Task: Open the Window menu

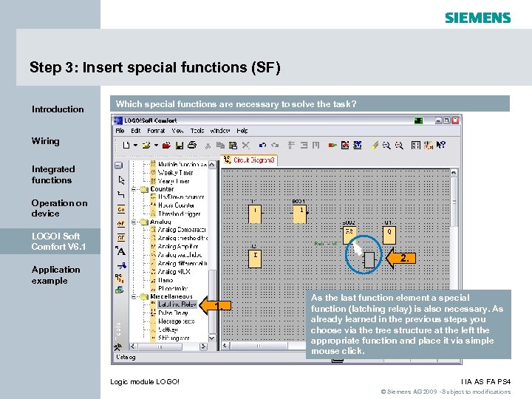Action: coord(220,131)
